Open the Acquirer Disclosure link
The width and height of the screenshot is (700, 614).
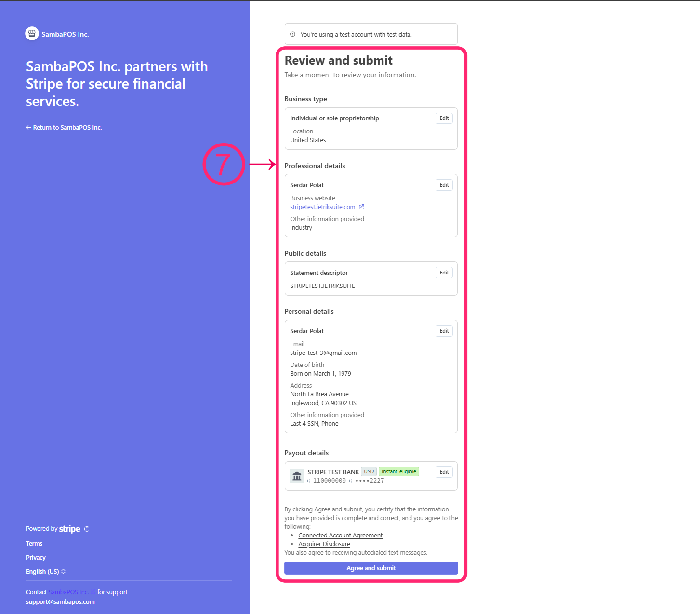point(324,544)
